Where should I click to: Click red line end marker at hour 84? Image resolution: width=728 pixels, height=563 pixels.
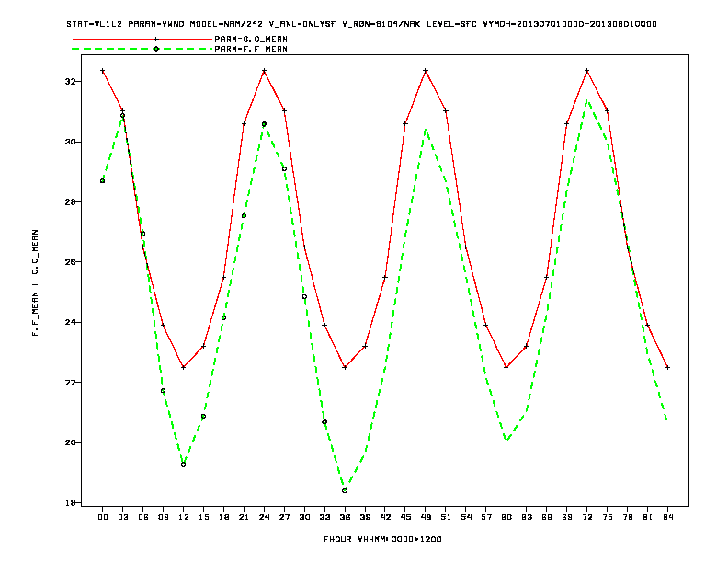(x=667, y=367)
